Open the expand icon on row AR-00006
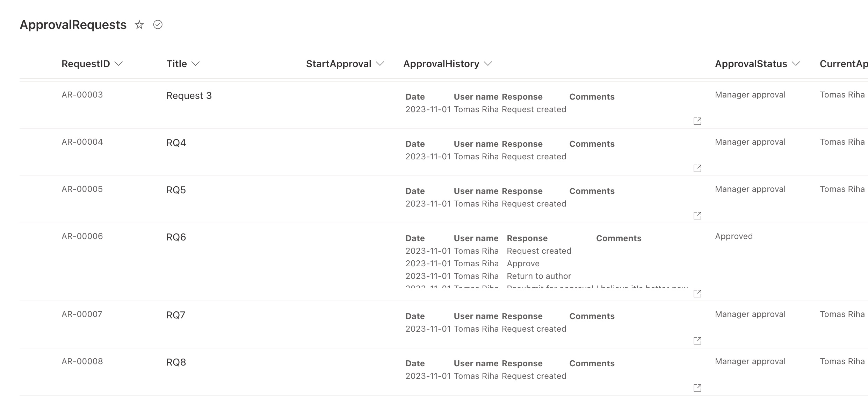The height and width of the screenshot is (404, 868). click(697, 294)
